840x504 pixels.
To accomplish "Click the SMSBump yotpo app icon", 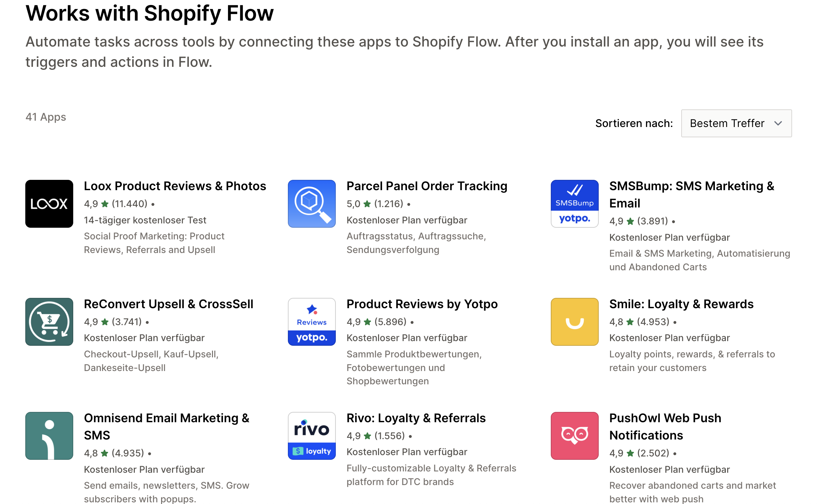I will pos(574,203).
